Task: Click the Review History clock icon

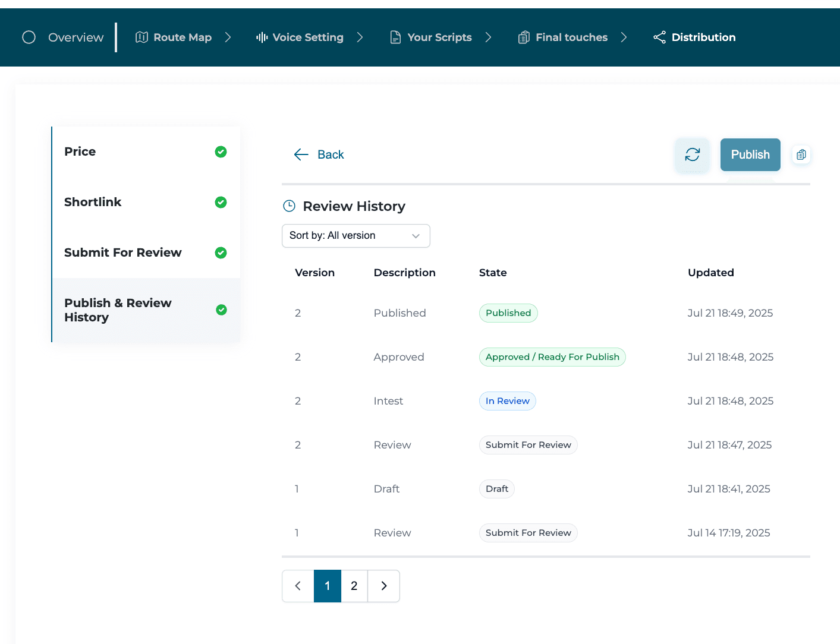Action: pyautogui.click(x=289, y=206)
